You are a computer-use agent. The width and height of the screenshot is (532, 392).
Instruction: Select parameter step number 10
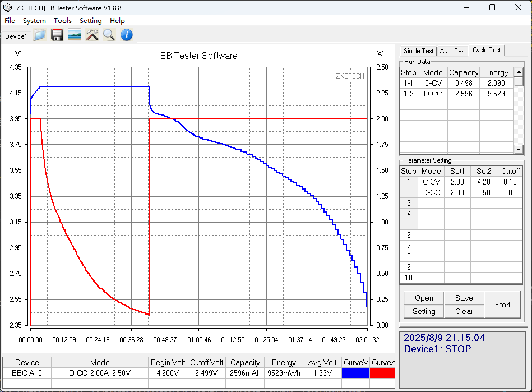(x=409, y=278)
